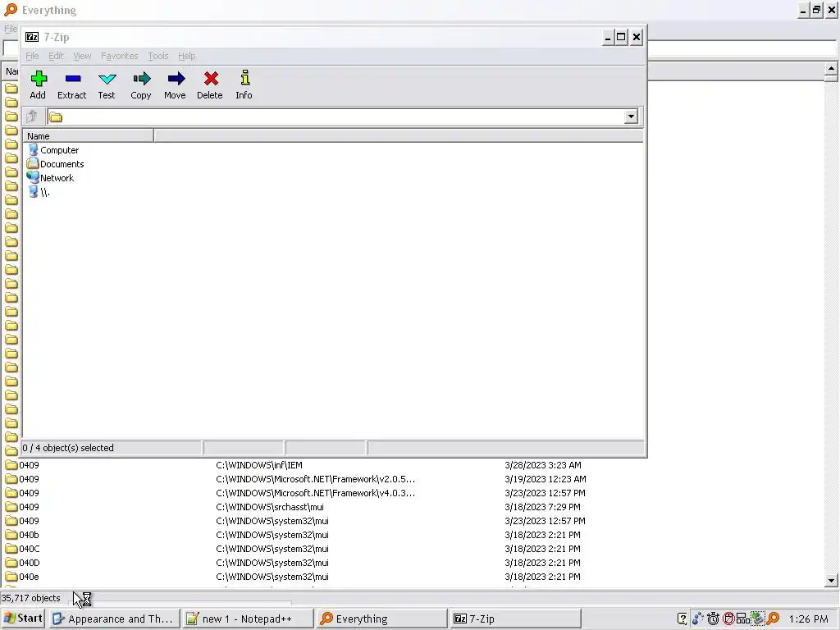This screenshot has width=840, height=630.
Task: Open the Favorites menu in 7-Zip
Action: (x=120, y=56)
